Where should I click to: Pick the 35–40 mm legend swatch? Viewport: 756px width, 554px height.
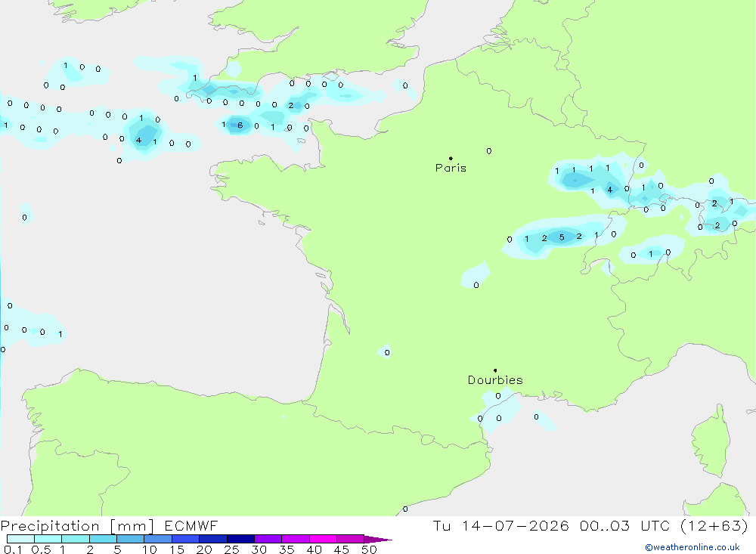(295, 539)
